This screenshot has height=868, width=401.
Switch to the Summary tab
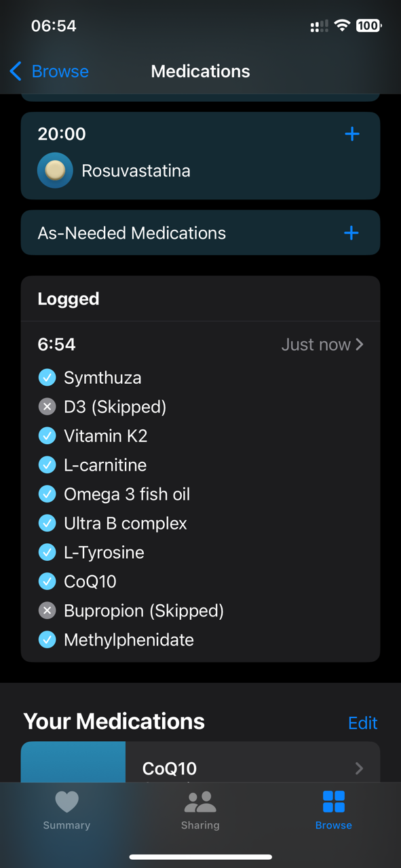(x=66, y=810)
